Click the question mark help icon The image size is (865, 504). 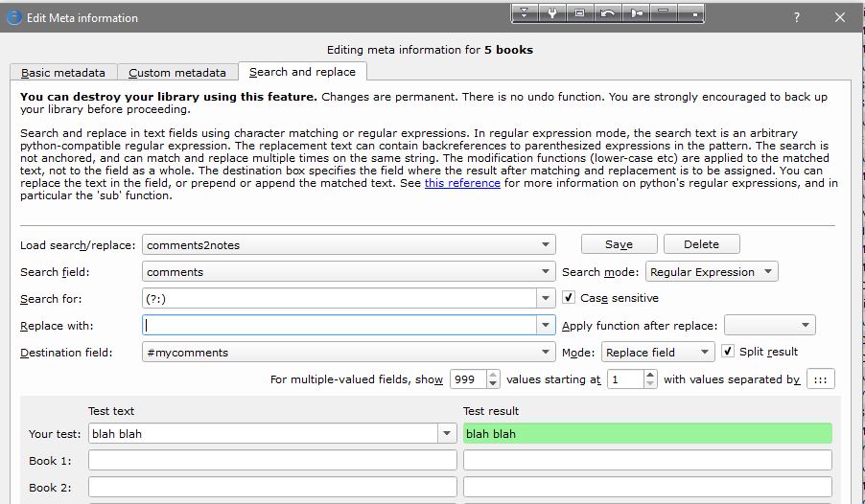(797, 17)
